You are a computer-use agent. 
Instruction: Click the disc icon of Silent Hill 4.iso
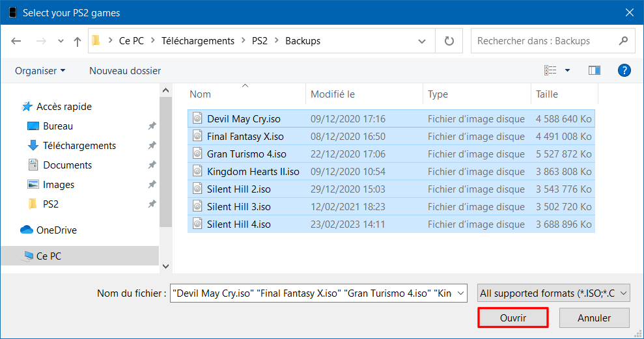click(197, 224)
